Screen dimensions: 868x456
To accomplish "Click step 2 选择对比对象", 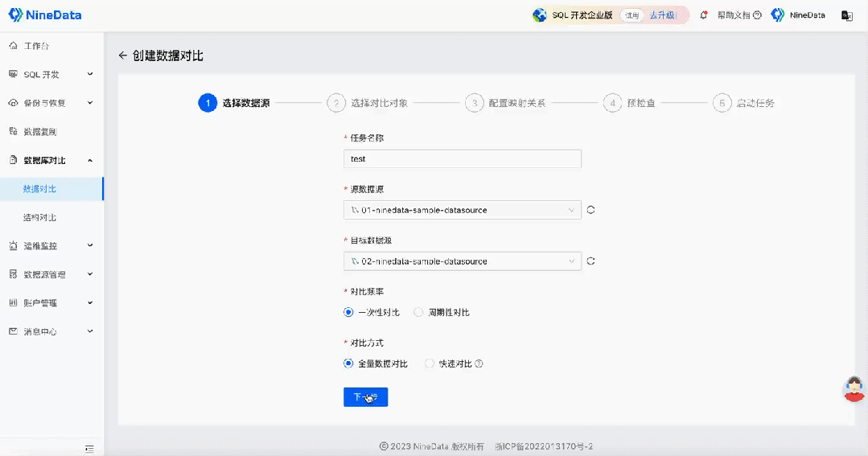I will tap(368, 103).
